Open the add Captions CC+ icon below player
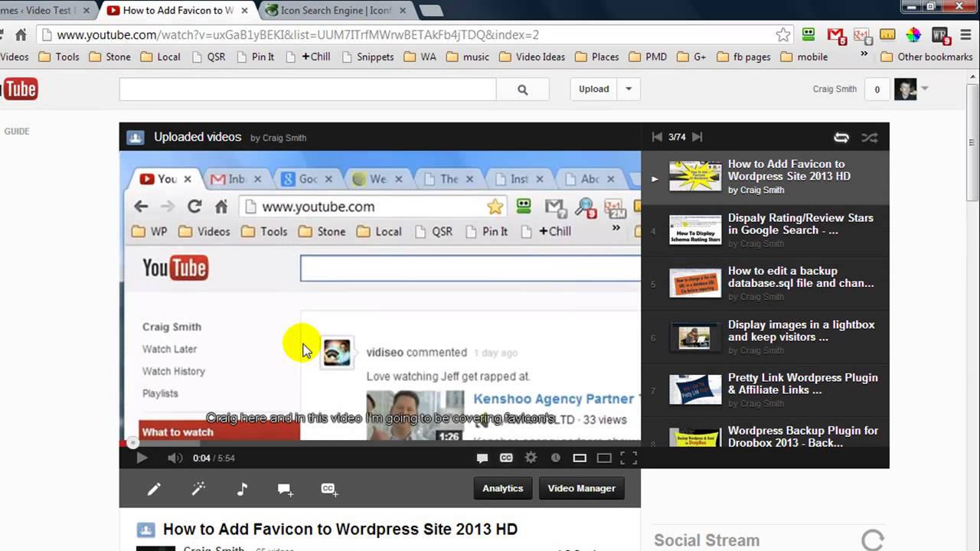 (330, 489)
